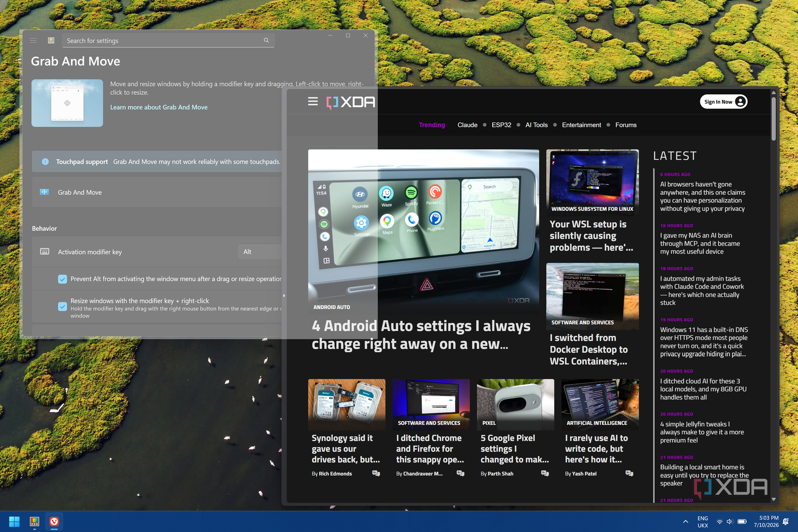798x532 pixels.
Task: Open comments for the Synology article
Action: 376,473
